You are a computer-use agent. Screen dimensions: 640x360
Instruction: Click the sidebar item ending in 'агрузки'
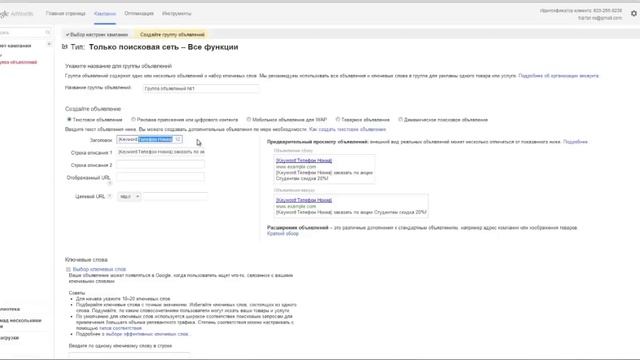click(9, 338)
